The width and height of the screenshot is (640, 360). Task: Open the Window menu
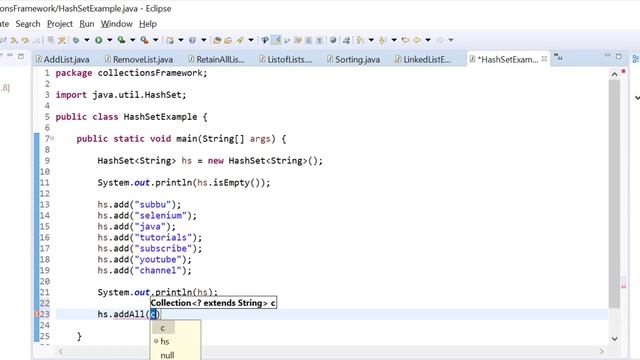click(x=117, y=24)
